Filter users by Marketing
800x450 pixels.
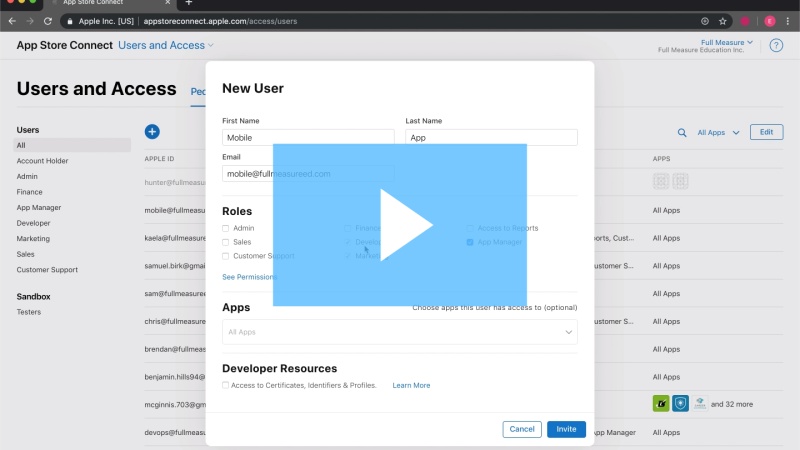tap(33, 239)
